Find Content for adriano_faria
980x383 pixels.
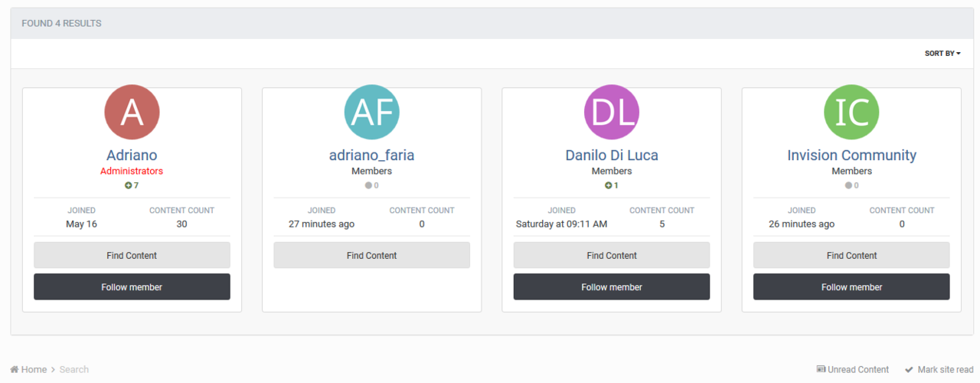click(371, 255)
